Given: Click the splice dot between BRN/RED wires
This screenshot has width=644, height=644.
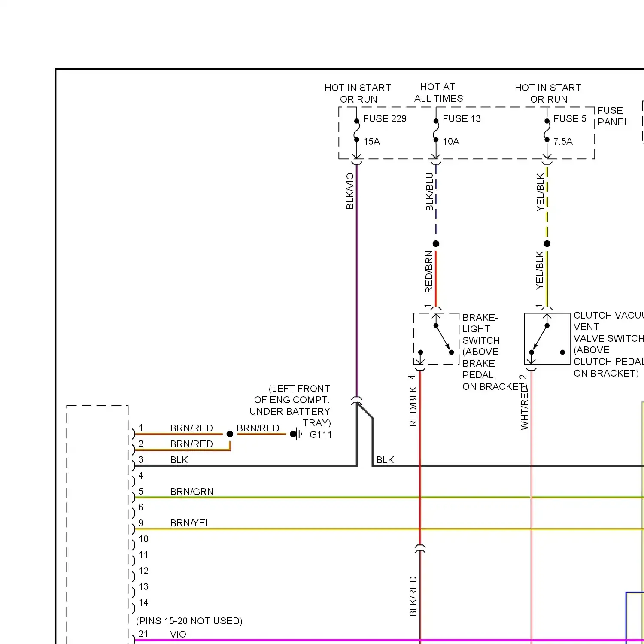Looking at the screenshot, I should tap(230, 434).
